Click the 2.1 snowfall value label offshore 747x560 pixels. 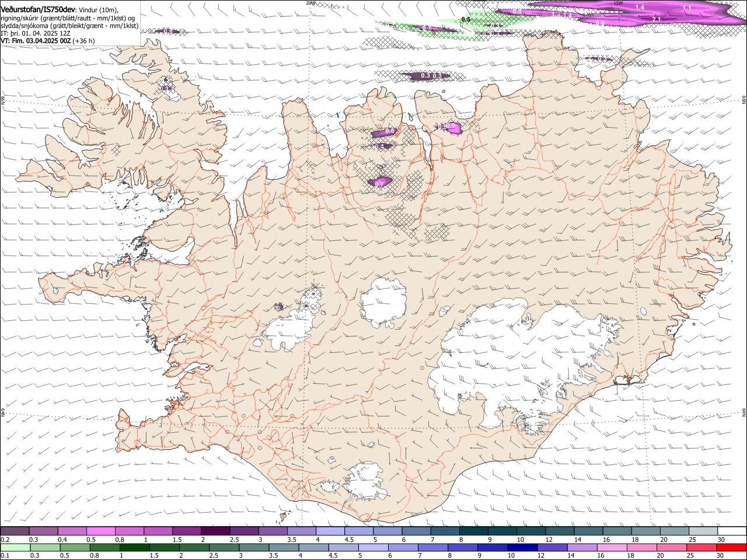click(656, 20)
